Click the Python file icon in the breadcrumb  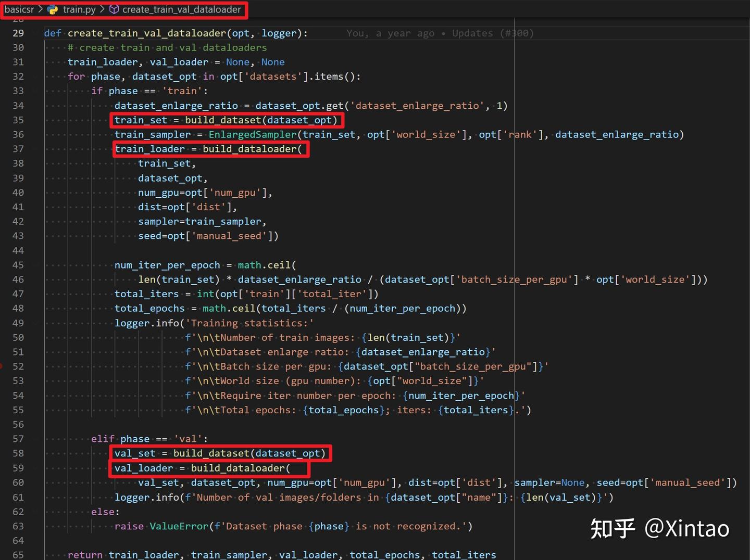pos(53,9)
